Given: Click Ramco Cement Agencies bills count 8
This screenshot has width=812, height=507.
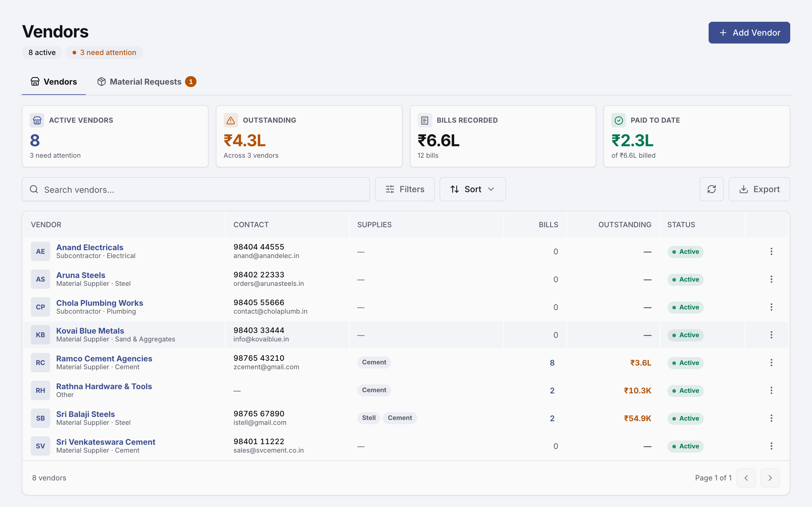Looking at the screenshot, I should (x=552, y=363).
